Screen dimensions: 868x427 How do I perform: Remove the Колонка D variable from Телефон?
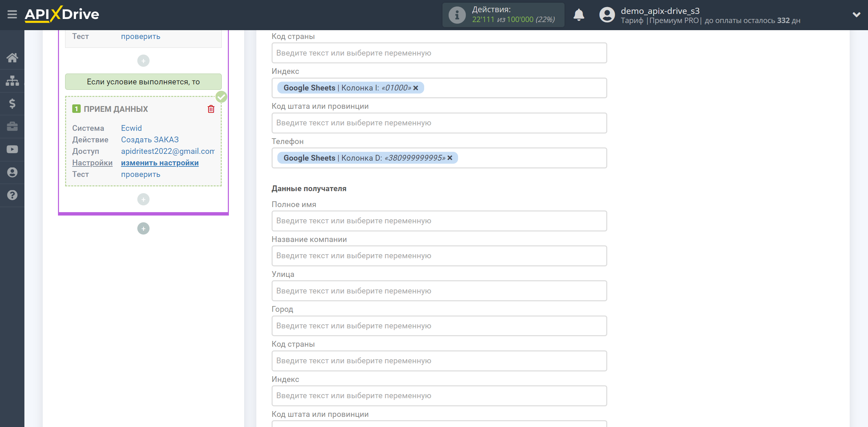pyautogui.click(x=450, y=158)
